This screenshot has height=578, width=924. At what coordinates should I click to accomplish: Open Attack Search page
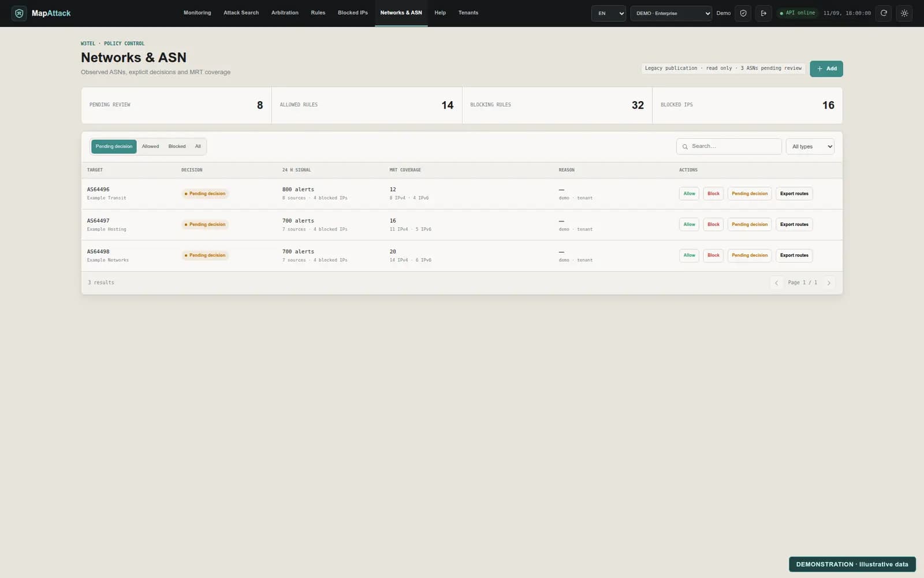coord(241,13)
